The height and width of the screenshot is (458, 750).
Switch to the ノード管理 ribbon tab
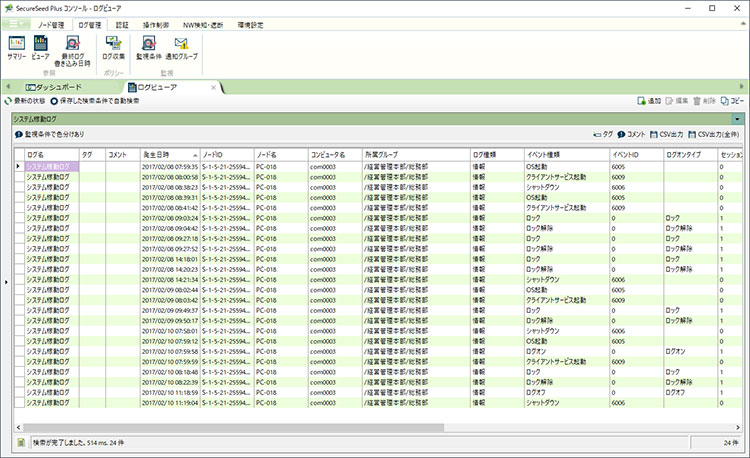point(51,25)
